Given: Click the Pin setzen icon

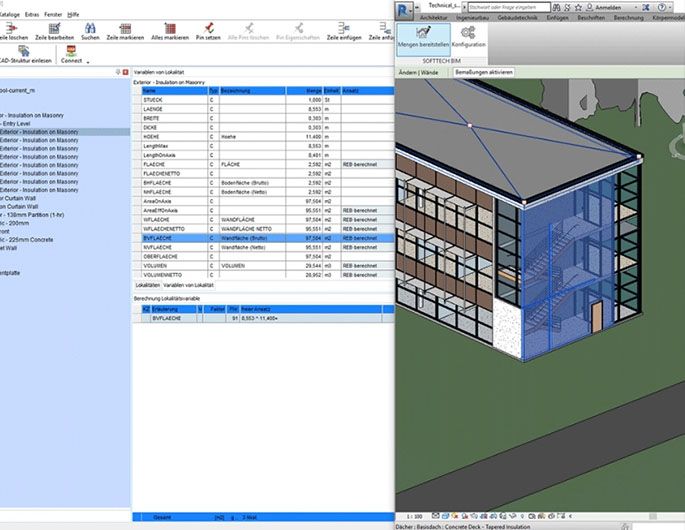Looking at the screenshot, I should [x=208, y=27].
